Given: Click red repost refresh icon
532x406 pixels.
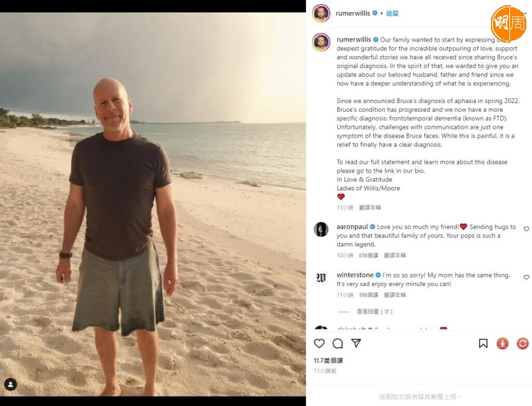Looking at the screenshot, I should 523,344.
